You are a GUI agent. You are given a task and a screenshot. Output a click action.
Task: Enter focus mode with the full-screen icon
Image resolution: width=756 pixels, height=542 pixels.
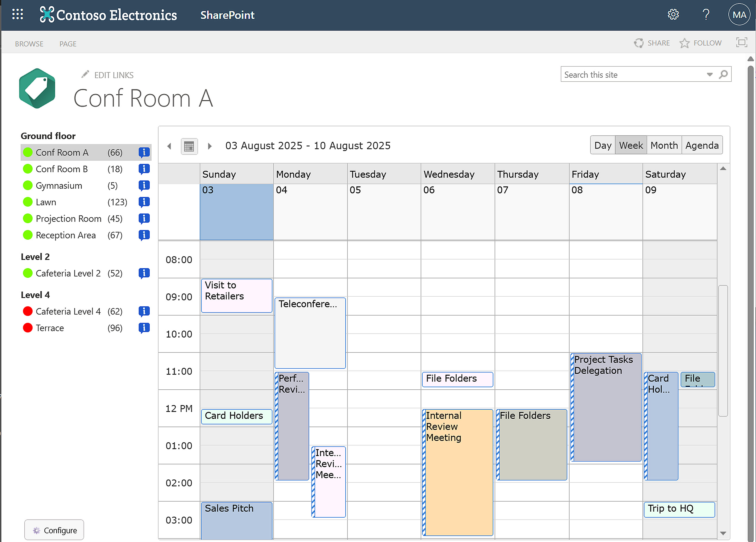[741, 43]
